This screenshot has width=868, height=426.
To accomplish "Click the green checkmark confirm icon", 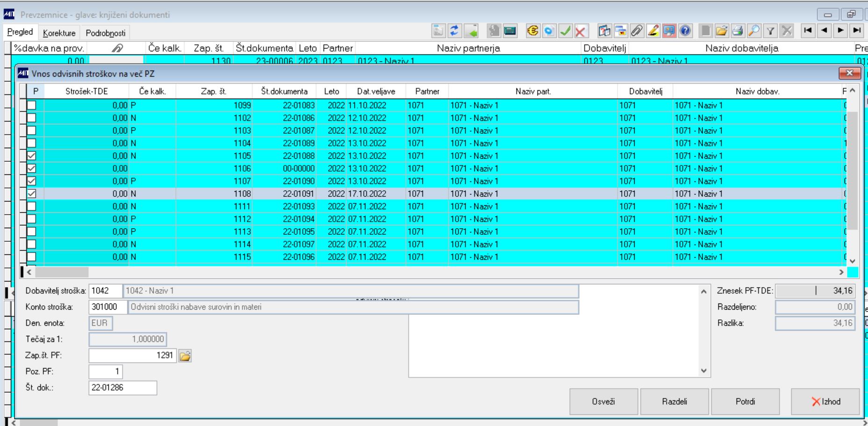I will 565,31.
